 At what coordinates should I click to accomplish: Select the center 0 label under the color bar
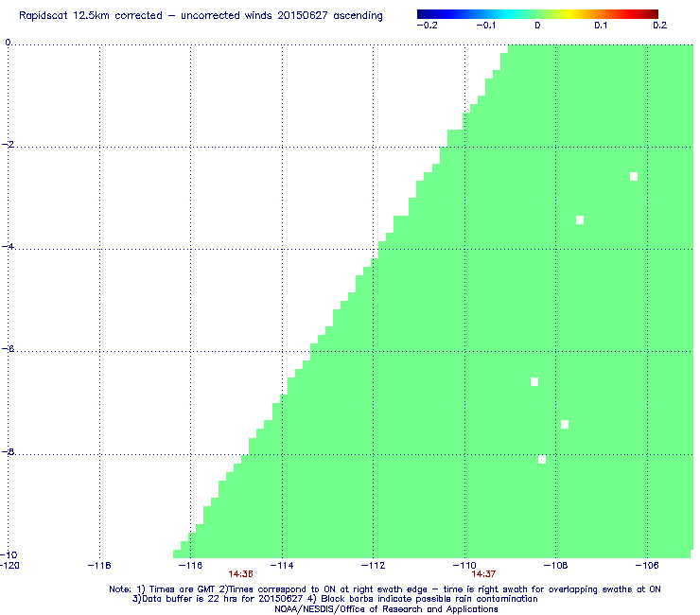coord(537,26)
